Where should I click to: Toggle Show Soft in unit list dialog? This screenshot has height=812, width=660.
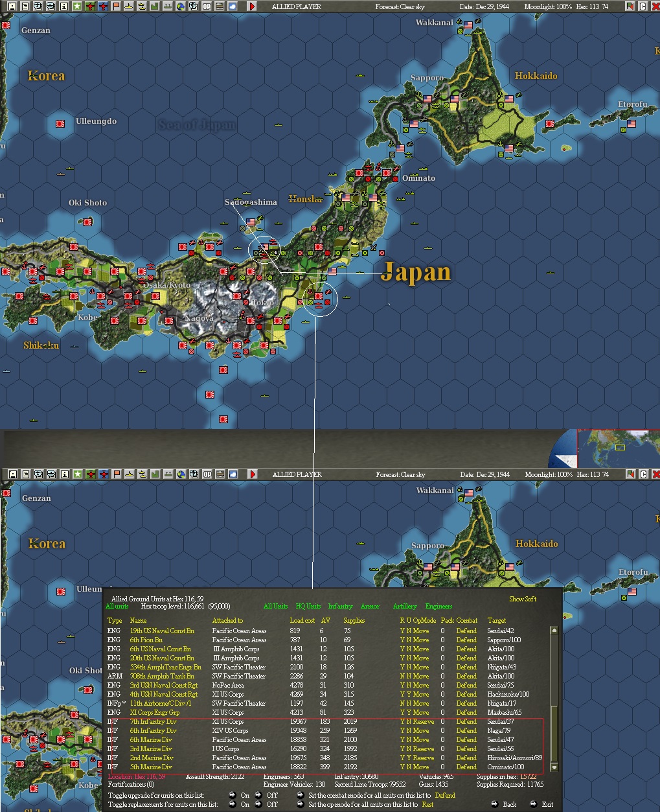tap(523, 599)
